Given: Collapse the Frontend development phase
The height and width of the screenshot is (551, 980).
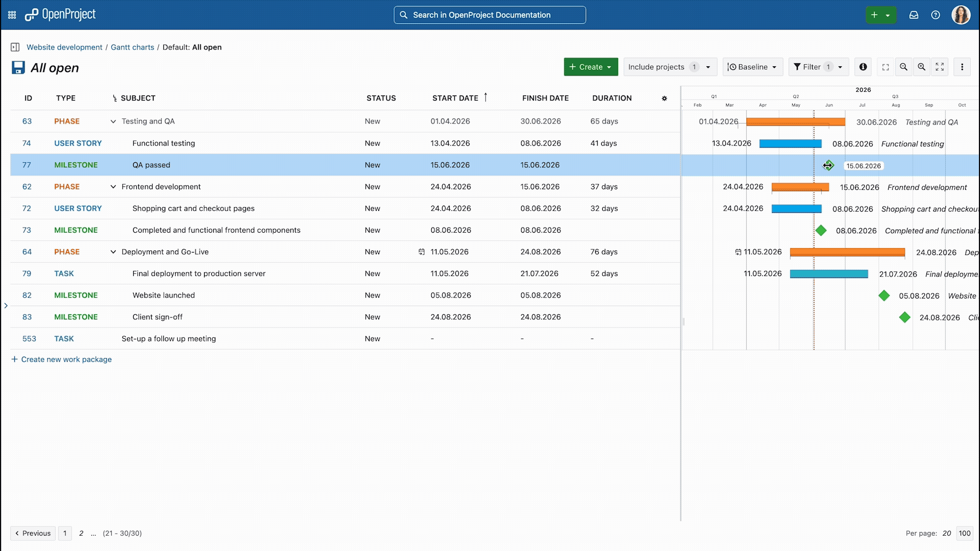Looking at the screenshot, I should click(113, 187).
